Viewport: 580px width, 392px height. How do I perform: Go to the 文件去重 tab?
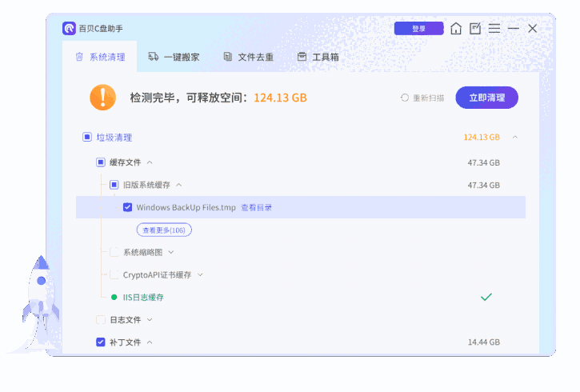pos(248,57)
